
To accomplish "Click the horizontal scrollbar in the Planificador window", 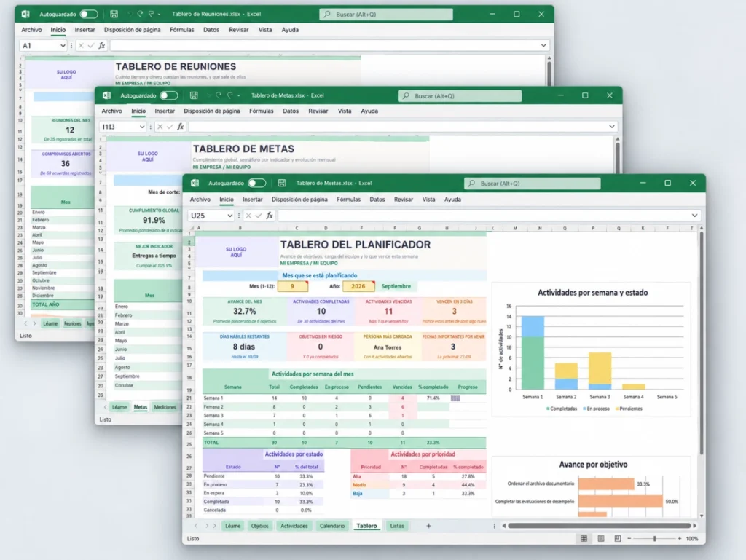I will pyautogui.click(x=600, y=526).
